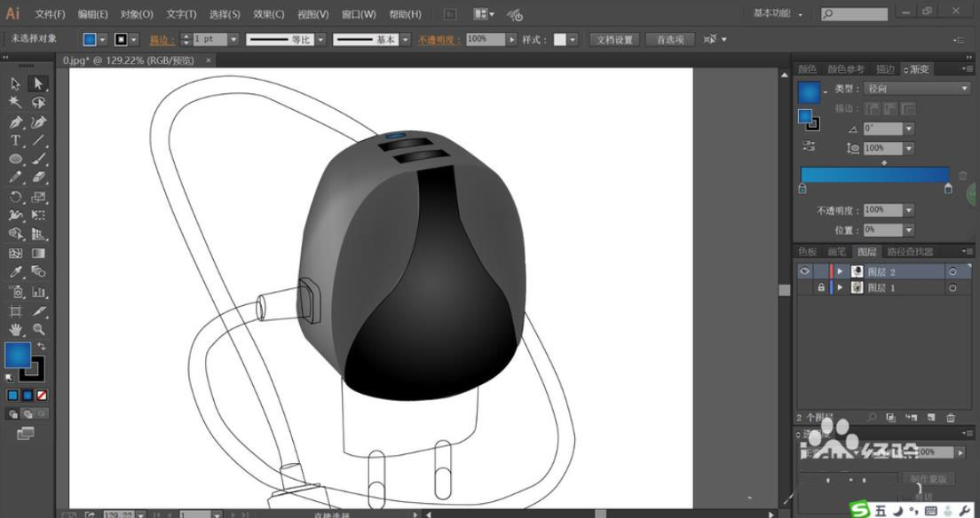Click the reverse gradient icon
Image resolution: width=980 pixels, height=518 pixels.
coord(809,145)
